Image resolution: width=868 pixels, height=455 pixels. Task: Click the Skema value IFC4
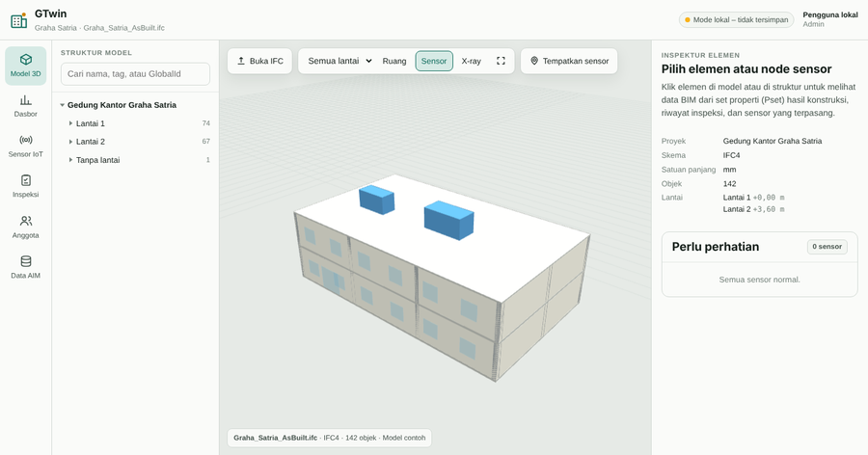(731, 155)
